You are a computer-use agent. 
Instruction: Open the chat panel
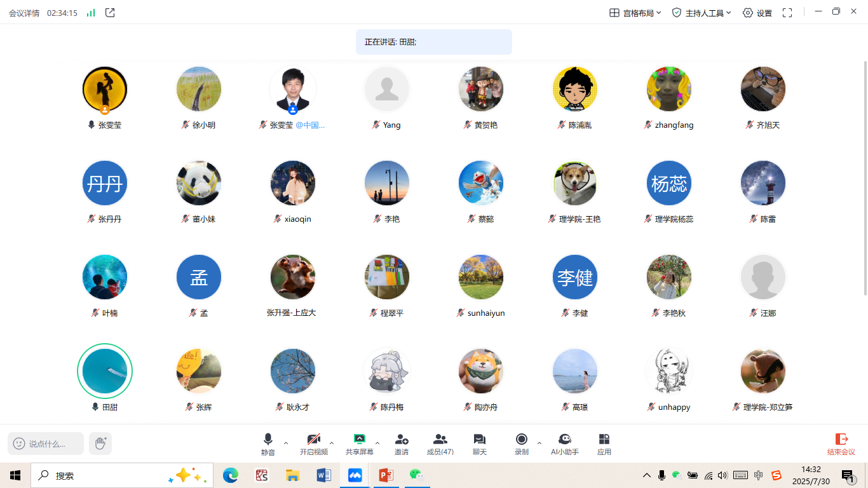click(479, 444)
